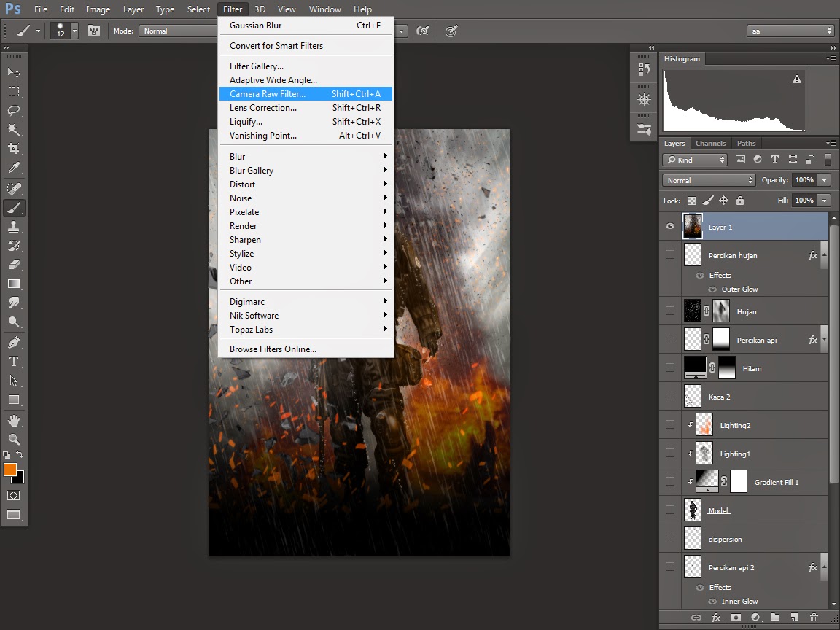Open the Liquify filter
The image size is (840, 630).
[306, 122]
